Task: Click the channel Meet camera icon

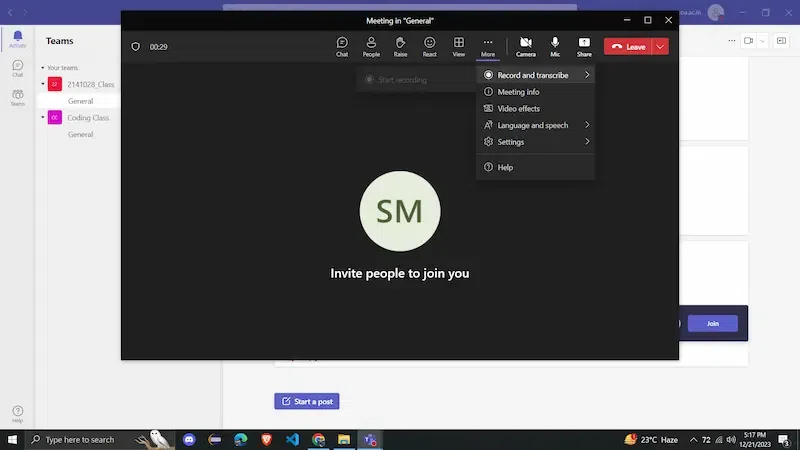Action: (748, 40)
